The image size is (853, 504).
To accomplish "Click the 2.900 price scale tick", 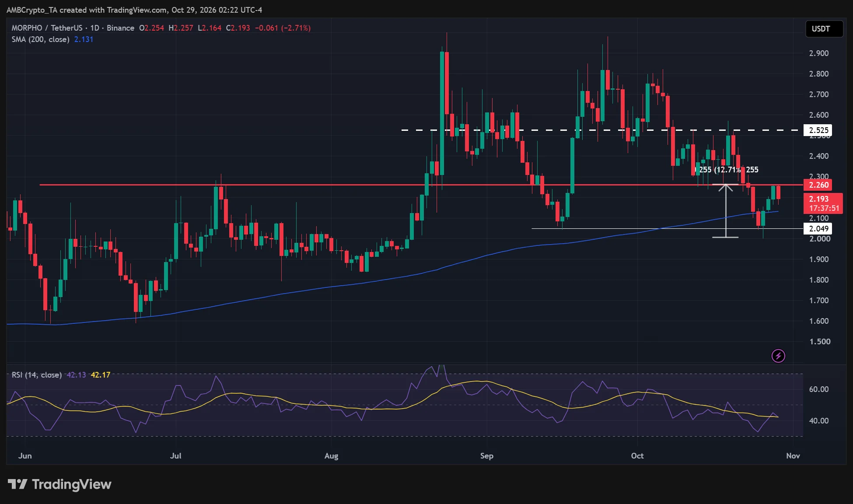I will (818, 53).
